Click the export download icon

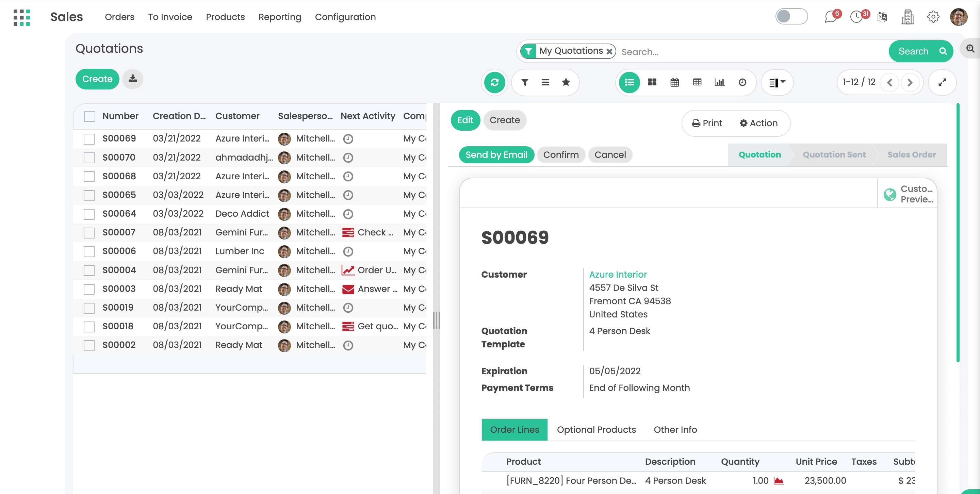(x=132, y=79)
